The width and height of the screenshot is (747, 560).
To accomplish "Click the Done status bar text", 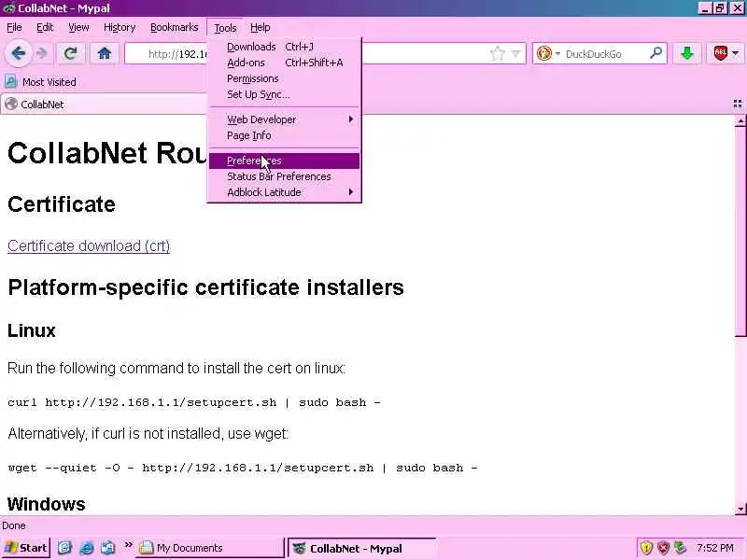I will point(14,525).
